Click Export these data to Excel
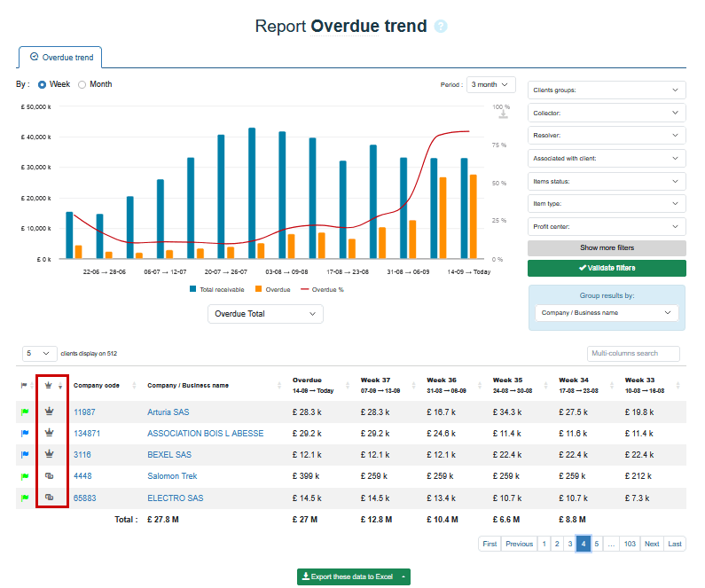This screenshot has height=588, width=705. [x=348, y=576]
